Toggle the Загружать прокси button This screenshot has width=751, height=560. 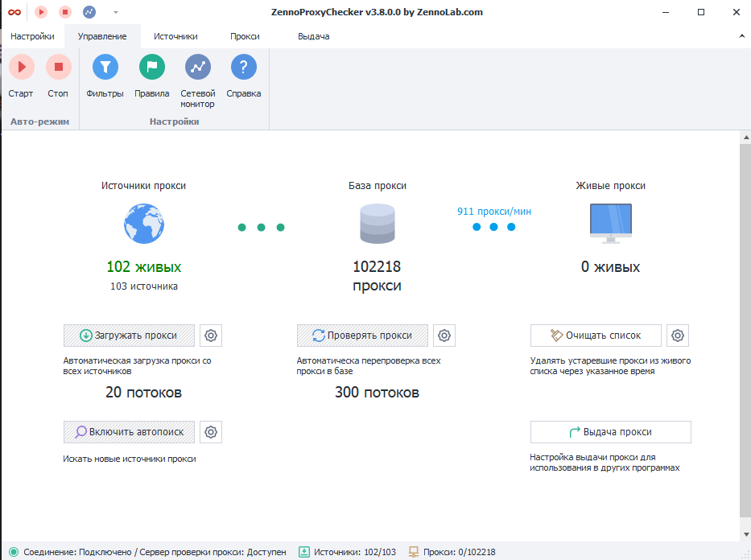[x=129, y=336]
